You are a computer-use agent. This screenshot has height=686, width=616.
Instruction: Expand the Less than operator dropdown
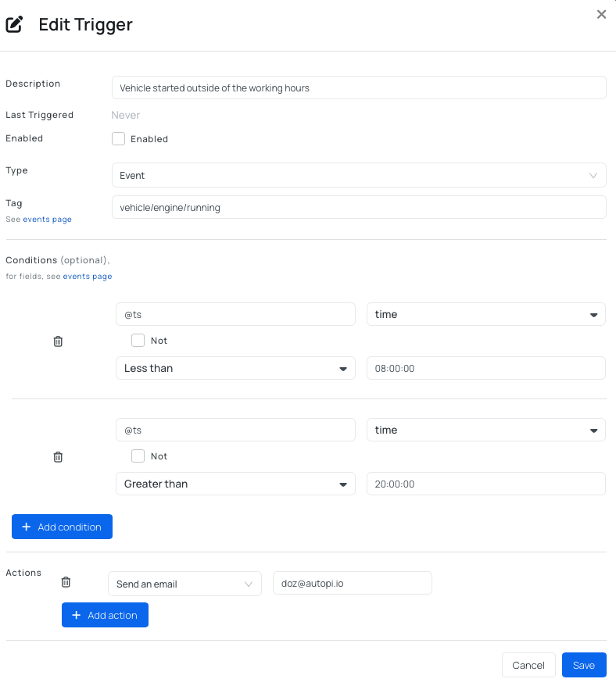[x=235, y=368]
